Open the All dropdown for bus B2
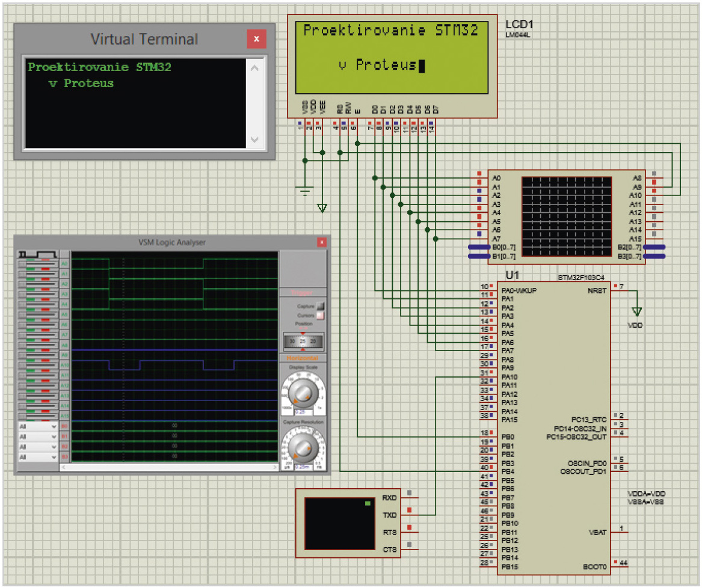The image size is (702, 588). (38, 447)
